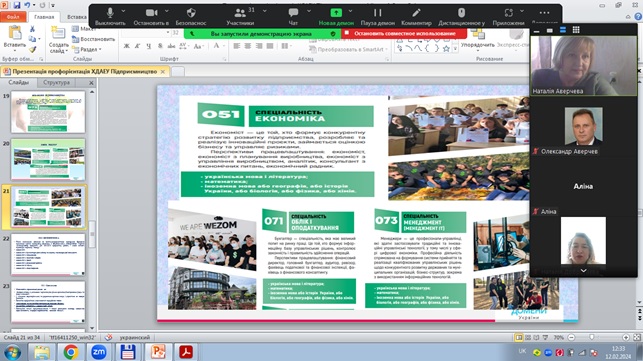Stop video using the camera icon

(151, 16)
